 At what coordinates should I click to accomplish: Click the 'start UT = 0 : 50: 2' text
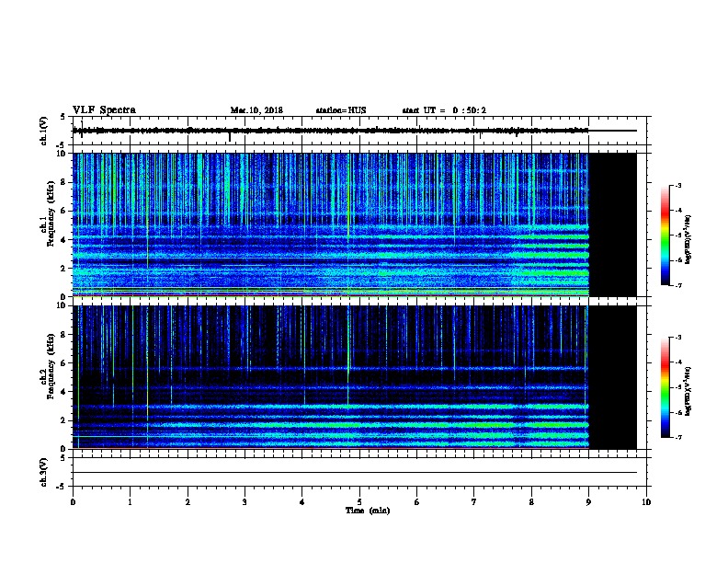[444, 110]
